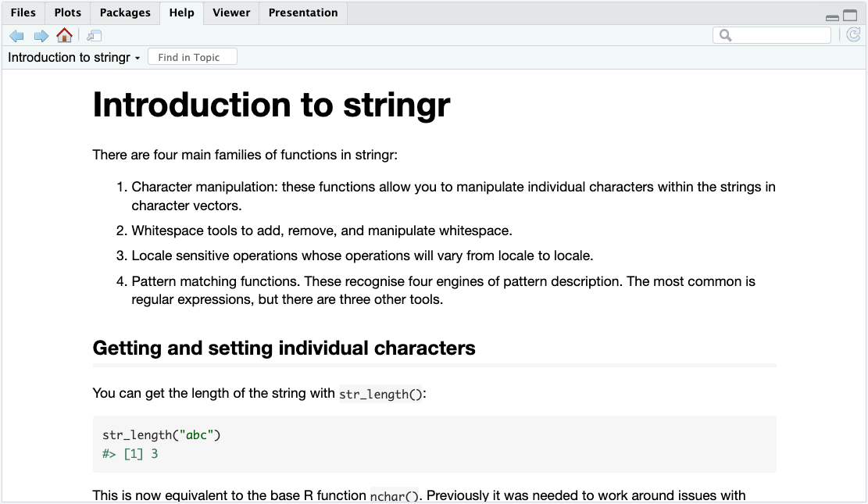Image resolution: width=868 pixels, height=504 pixels.
Task: Switch to the Plots tab
Action: click(67, 13)
